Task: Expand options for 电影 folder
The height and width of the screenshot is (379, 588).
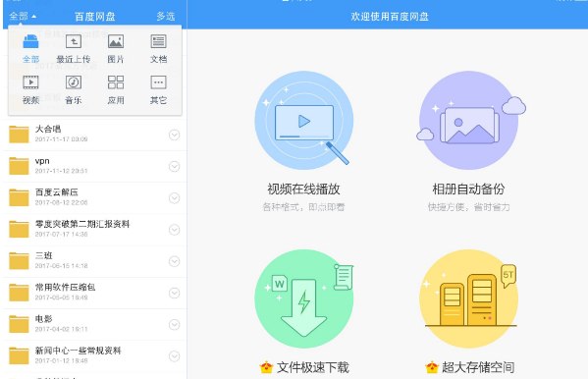Action: [175, 324]
